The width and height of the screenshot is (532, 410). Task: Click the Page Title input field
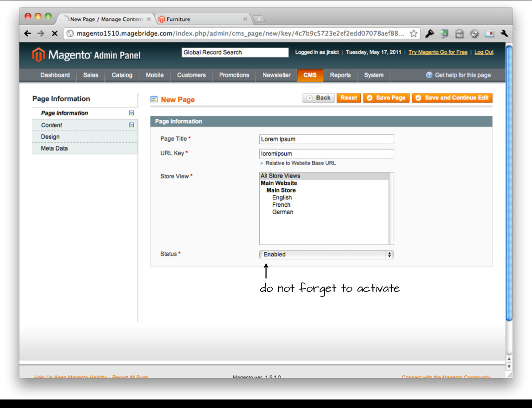327,139
